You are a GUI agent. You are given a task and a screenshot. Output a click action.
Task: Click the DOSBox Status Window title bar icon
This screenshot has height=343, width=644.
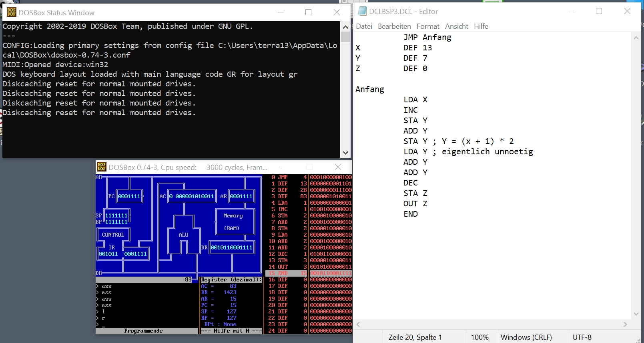[11, 12]
